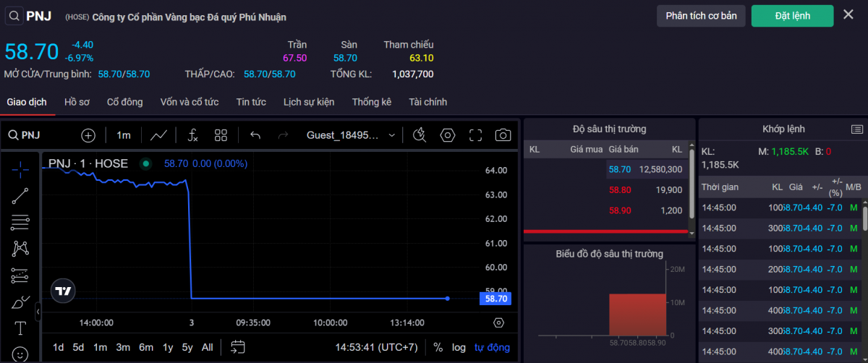Image resolution: width=868 pixels, height=363 pixels.
Task: Switch to the Lịch sự kiện tab
Action: [x=309, y=102]
